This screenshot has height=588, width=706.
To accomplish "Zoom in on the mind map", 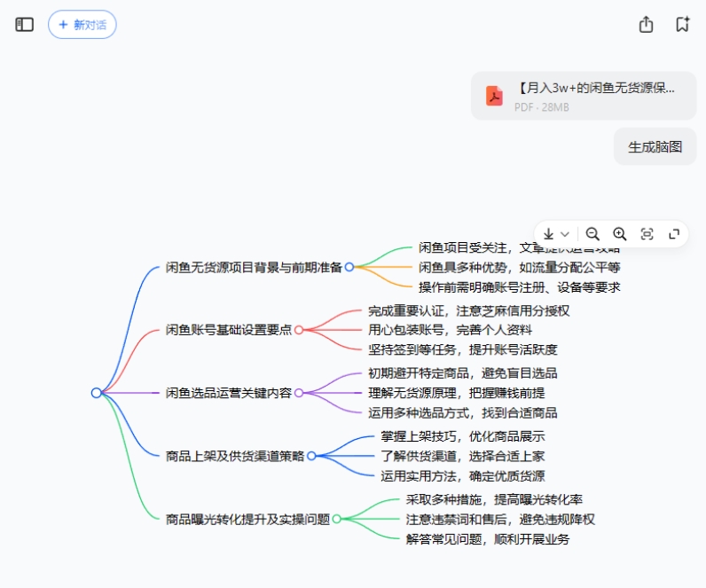I will pyautogui.click(x=620, y=234).
